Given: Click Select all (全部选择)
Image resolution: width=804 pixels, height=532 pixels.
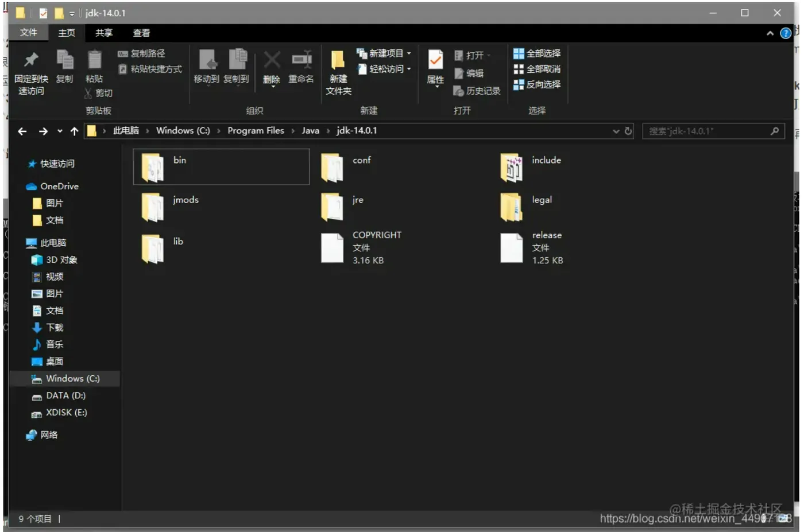Looking at the screenshot, I should 537,53.
